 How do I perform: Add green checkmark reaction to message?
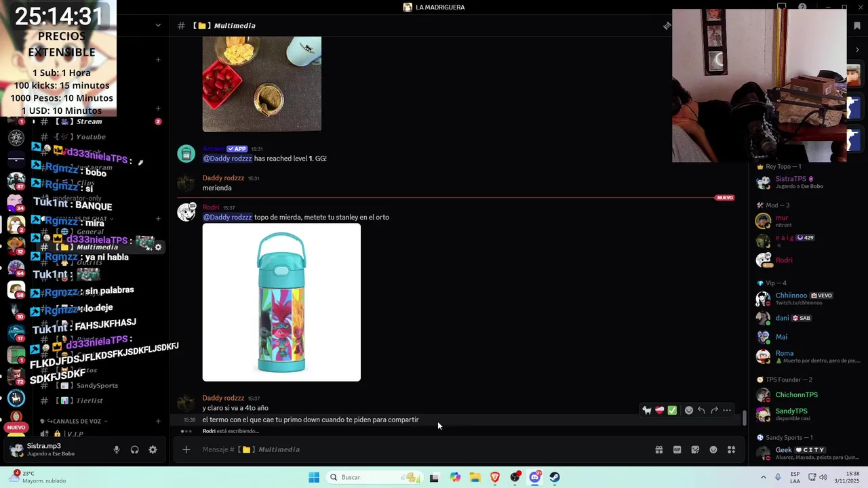pos(672,410)
